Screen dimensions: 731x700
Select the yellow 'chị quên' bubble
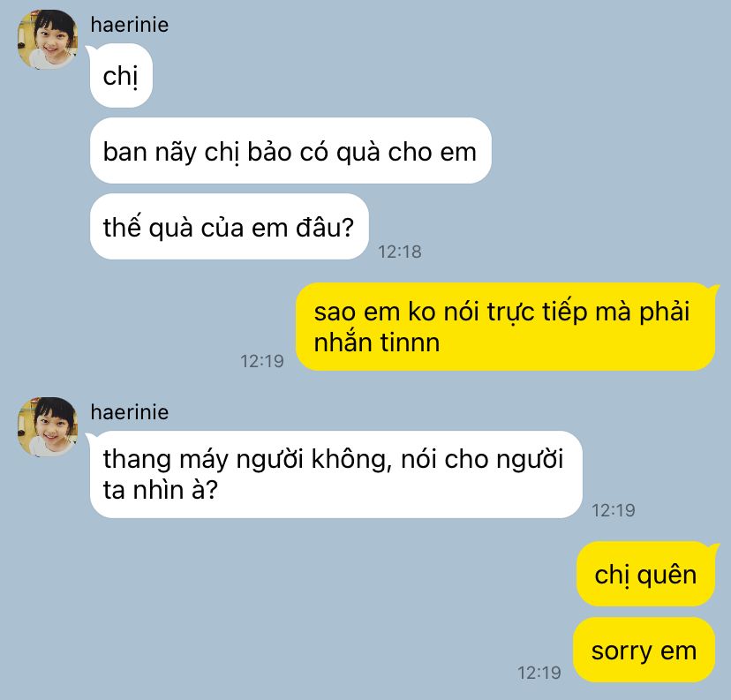pyautogui.click(x=645, y=574)
